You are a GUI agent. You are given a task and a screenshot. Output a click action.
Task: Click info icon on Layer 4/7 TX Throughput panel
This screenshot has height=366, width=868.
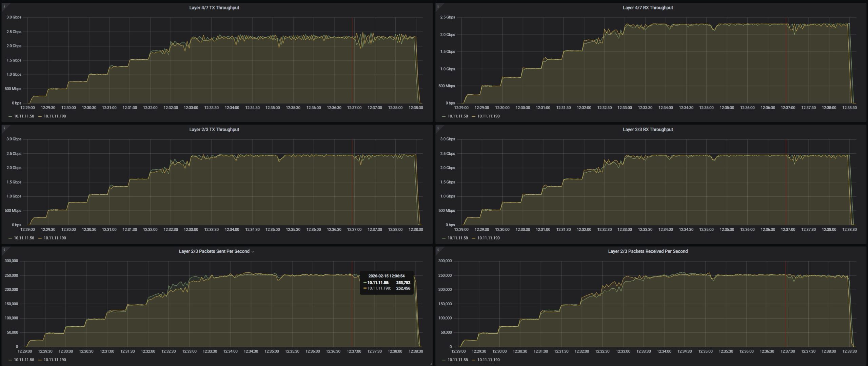(4, 6)
